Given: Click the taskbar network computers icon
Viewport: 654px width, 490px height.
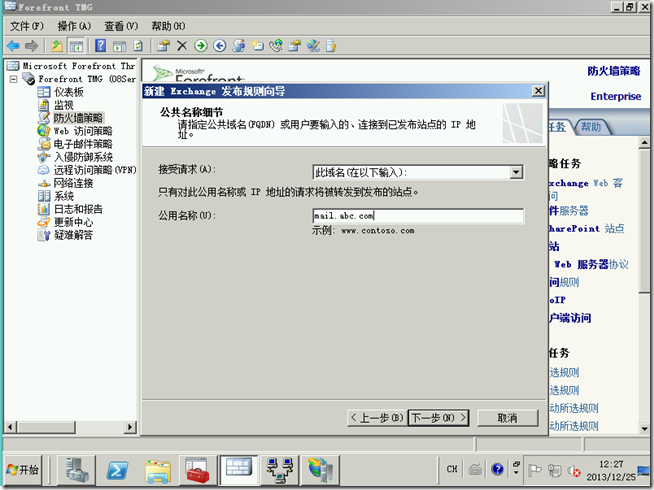Looking at the screenshot, I should (x=280, y=470).
